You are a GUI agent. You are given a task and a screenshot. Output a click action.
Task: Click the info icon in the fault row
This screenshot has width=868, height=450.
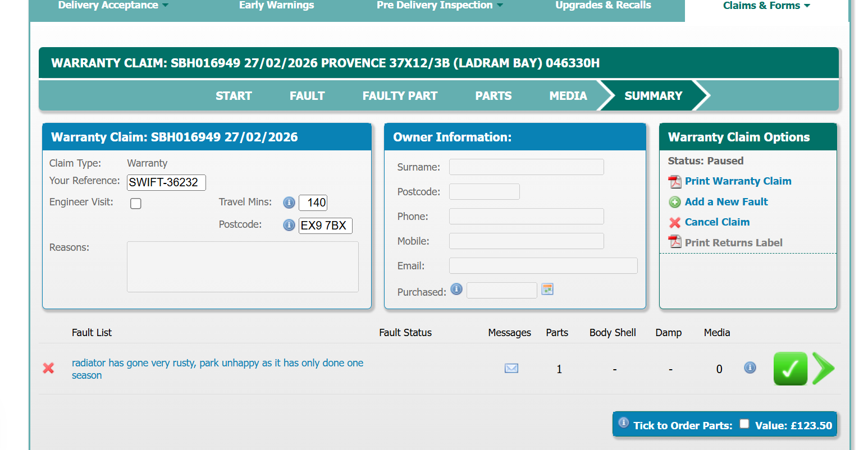(750, 368)
